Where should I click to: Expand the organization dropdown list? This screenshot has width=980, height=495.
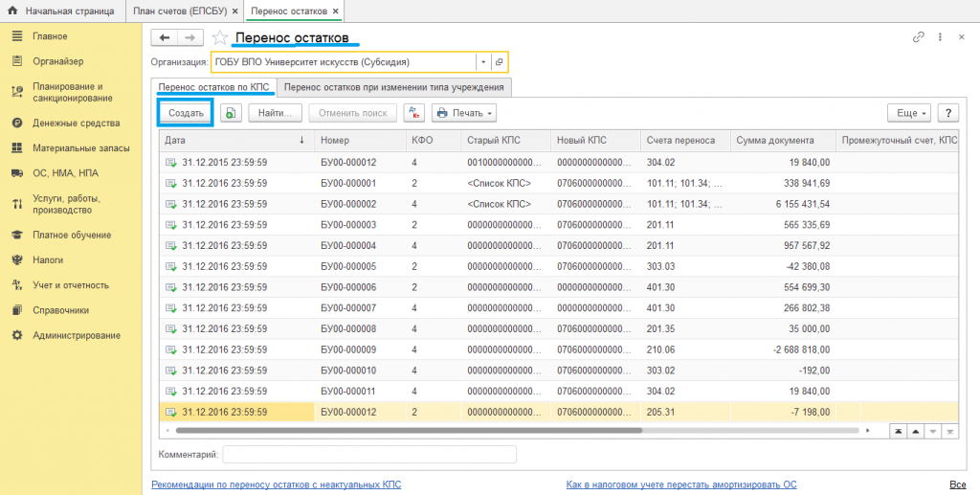point(484,62)
